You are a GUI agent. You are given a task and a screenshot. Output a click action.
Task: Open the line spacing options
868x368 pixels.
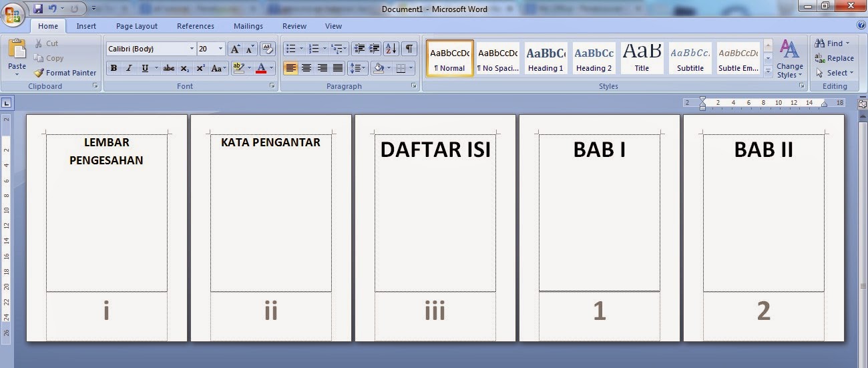coord(358,68)
